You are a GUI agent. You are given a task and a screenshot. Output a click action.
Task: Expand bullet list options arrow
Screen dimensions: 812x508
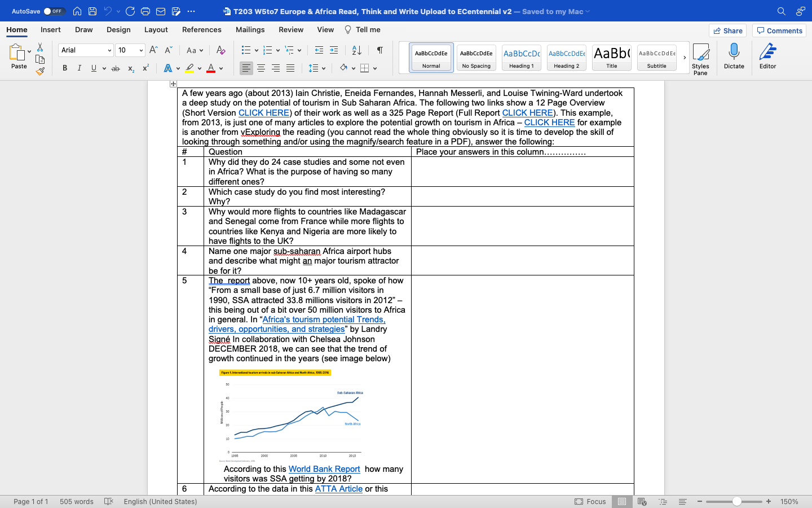click(x=257, y=50)
